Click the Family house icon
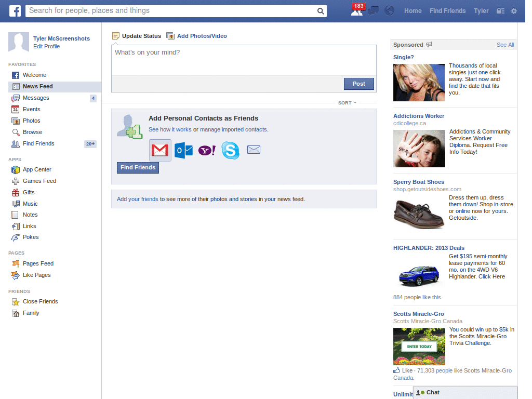The image size is (532, 399). pyautogui.click(x=16, y=313)
